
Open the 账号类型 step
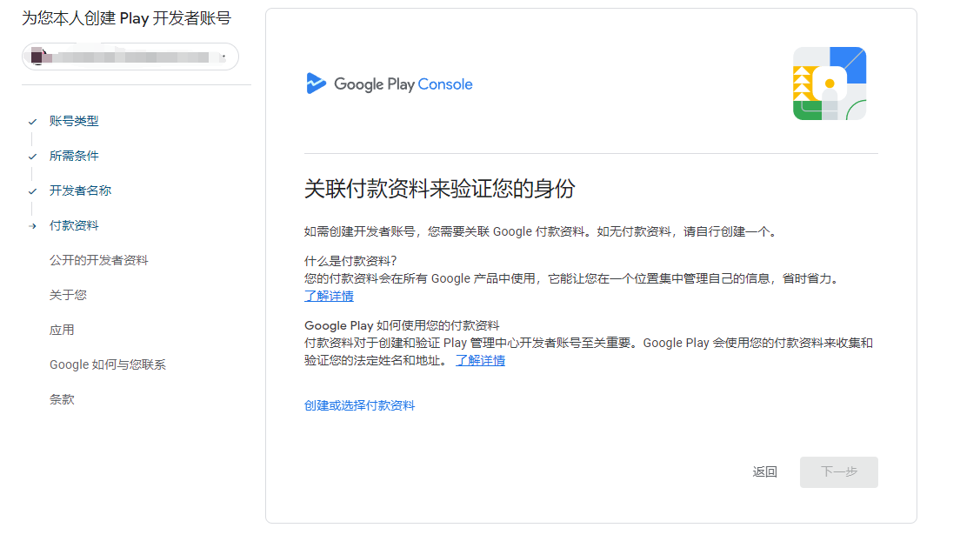[x=74, y=121]
